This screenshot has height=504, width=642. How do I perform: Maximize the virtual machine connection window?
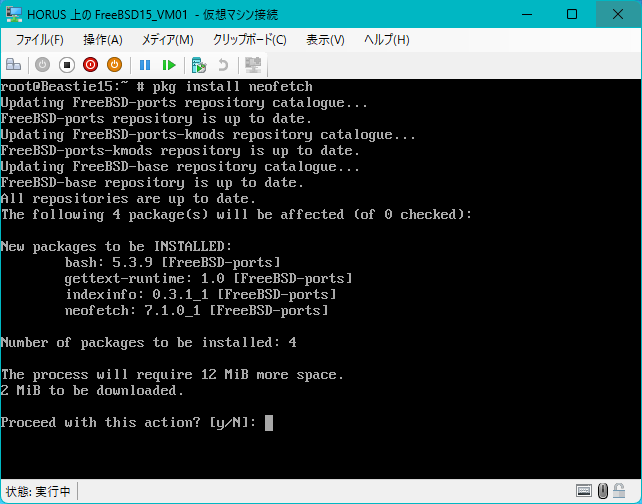pos(572,14)
